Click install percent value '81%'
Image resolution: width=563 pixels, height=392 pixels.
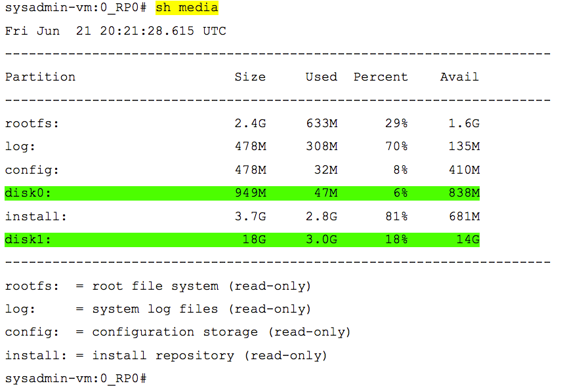click(x=397, y=216)
